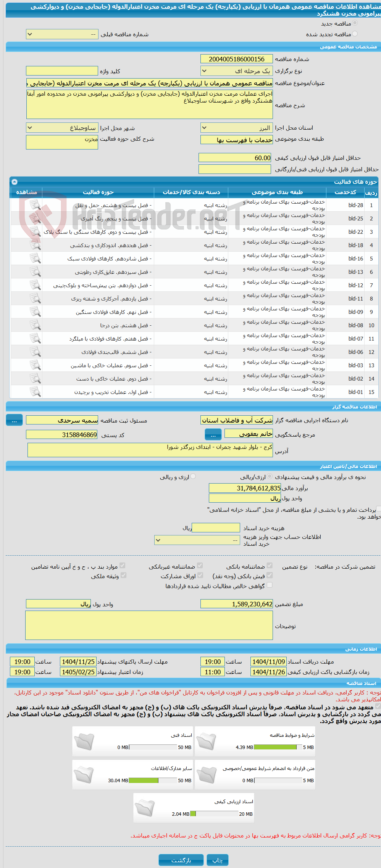Toggle موارد بند پ، ج و خ checkbox
The height and width of the screenshot is (868, 381).
click(x=123, y=566)
